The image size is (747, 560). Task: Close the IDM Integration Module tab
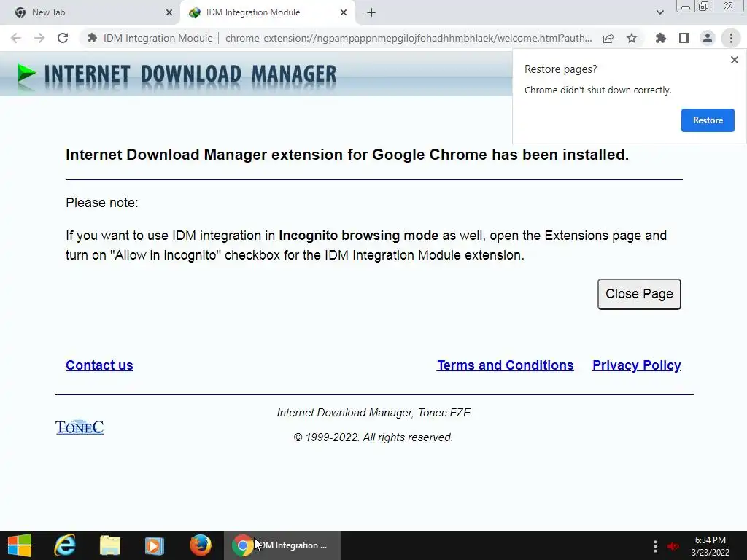(344, 12)
